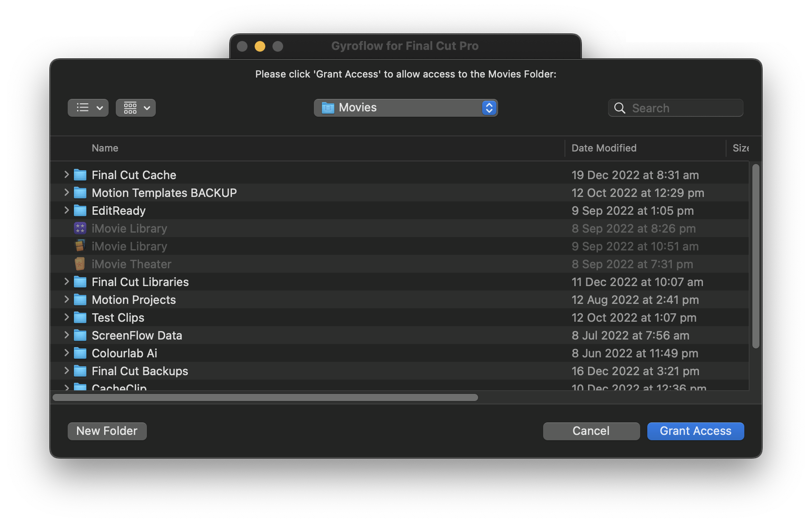Click the Movies folder icon in the location popup
Viewport: 812px width, 524px height.
(x=328, y=108)
